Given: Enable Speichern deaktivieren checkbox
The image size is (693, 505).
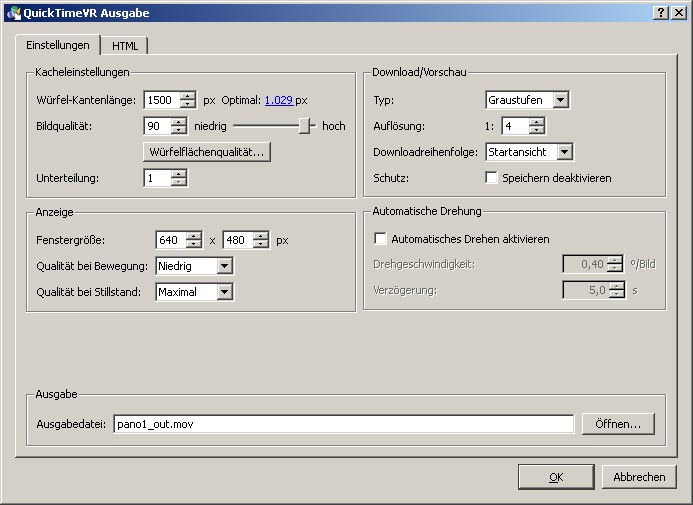Looking at the screenshot, I should pyautogui.click(x=491, y=178).
